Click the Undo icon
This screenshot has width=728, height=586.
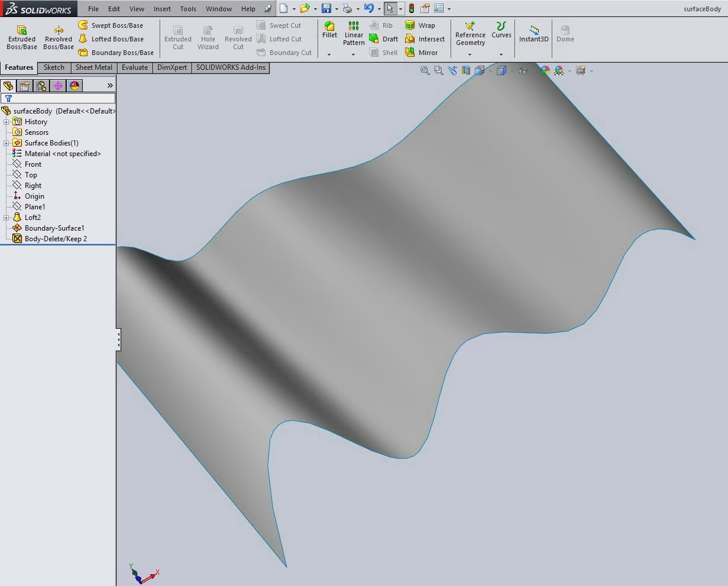pyautogui.click(x=369, y=8)
